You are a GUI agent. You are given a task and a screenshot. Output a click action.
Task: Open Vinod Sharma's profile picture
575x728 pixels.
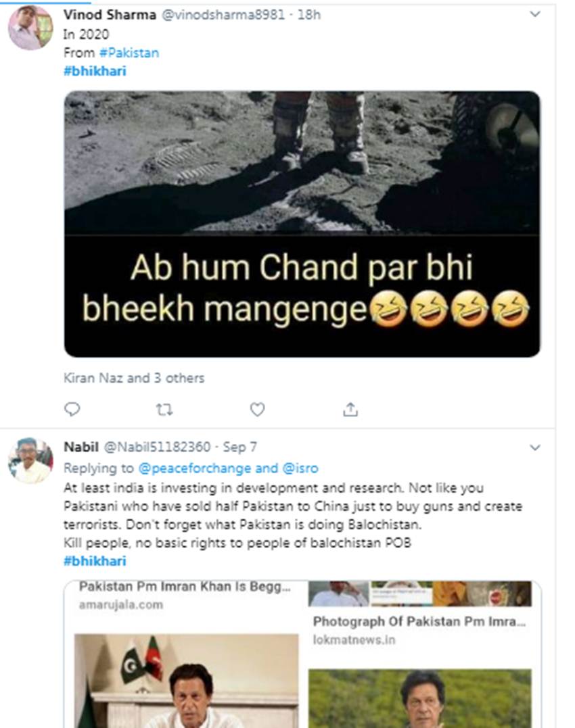point(30,28)
